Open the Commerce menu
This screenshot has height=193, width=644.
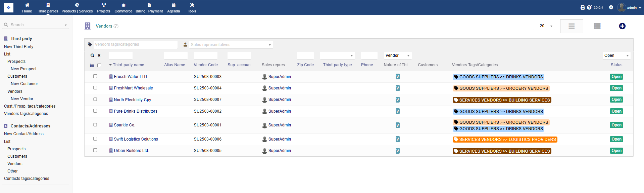click(x=123, y=8)
